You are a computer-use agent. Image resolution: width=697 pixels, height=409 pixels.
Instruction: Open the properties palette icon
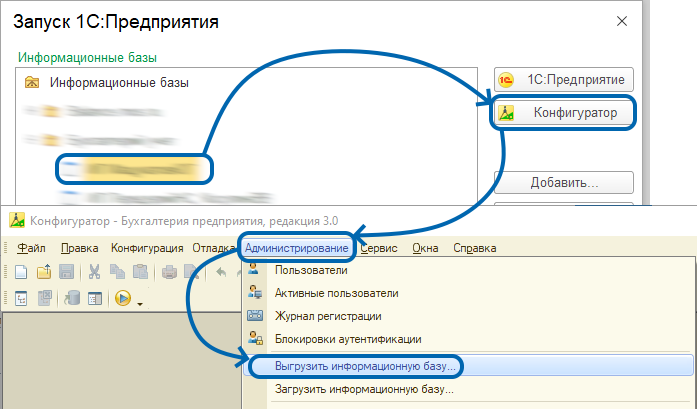[x=95, y=298]
